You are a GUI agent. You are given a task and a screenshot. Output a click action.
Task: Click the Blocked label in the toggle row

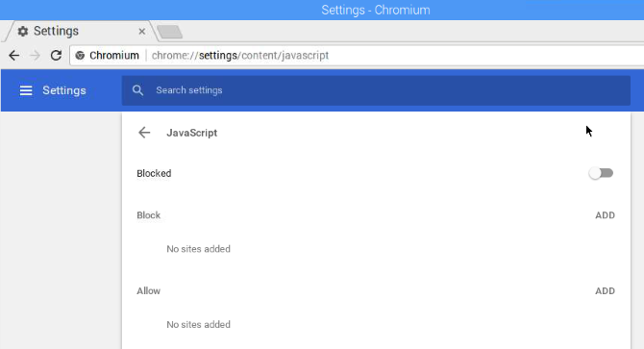(x=154, y=174)
